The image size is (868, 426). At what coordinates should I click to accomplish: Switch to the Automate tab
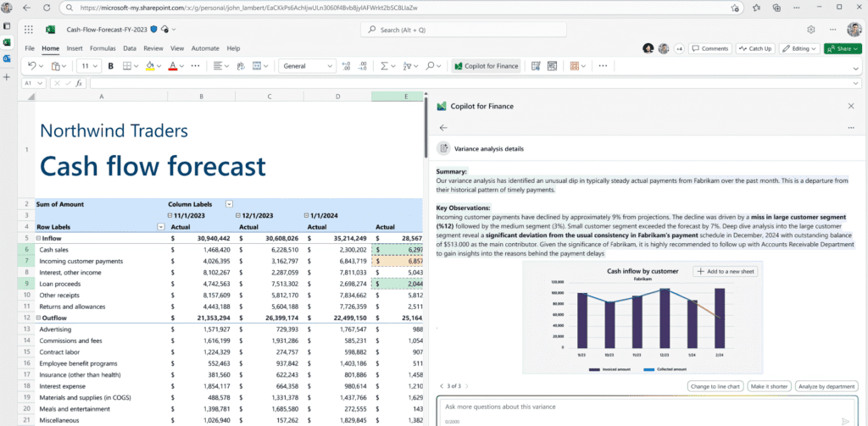(205, 48)
